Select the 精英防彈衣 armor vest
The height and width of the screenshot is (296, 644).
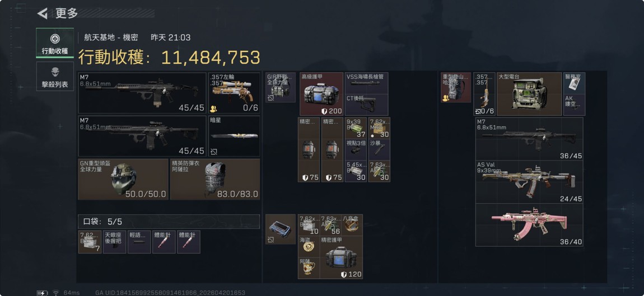[x=215, y=180]
